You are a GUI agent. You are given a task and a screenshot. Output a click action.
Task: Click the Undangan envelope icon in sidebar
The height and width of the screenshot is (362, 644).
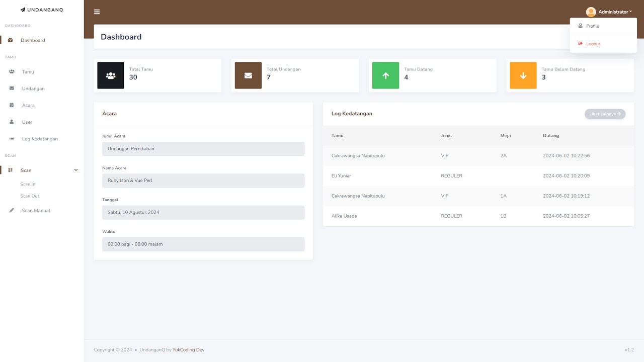(x=12, y=88)
